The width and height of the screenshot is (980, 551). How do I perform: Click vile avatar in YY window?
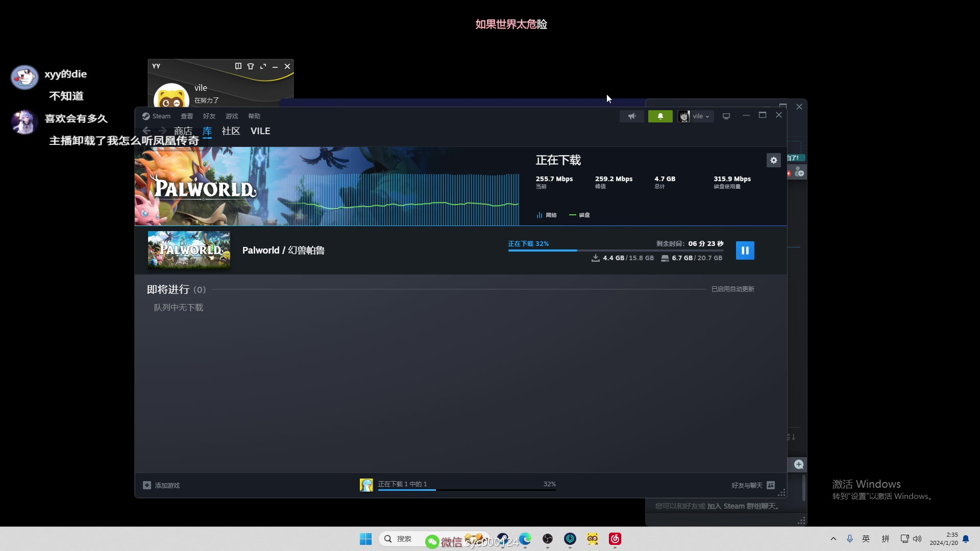click(x=171, y=96)
